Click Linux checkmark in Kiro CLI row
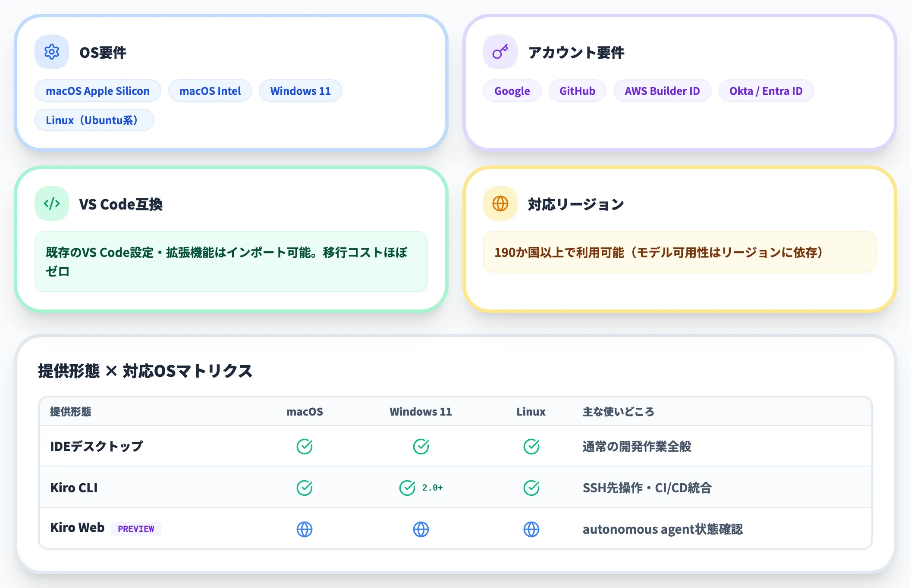This screenshot has height=588, width=911. click(x=531, y=488)
